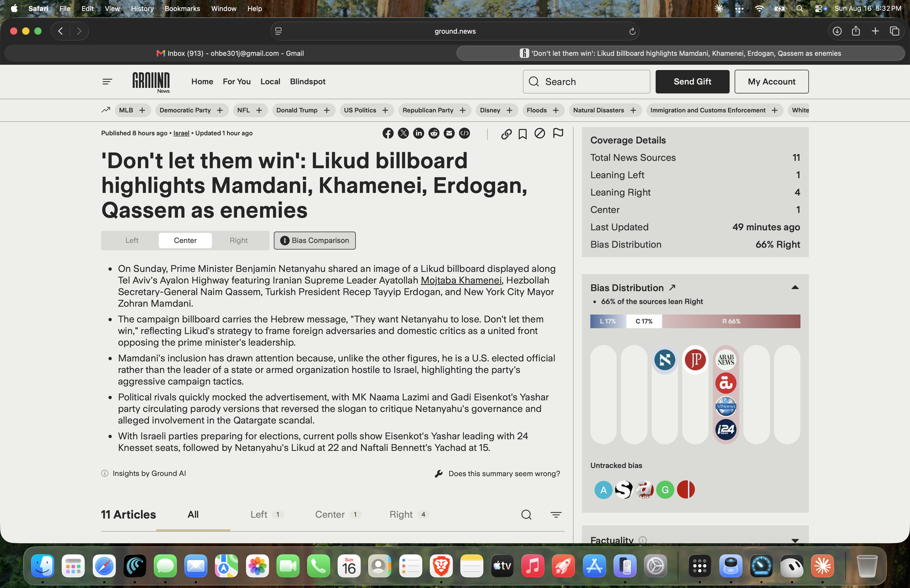The width and height of the screenshot is (910, 588).
Task: Follow the Democratic Party topic
Action: click(220, 110)
